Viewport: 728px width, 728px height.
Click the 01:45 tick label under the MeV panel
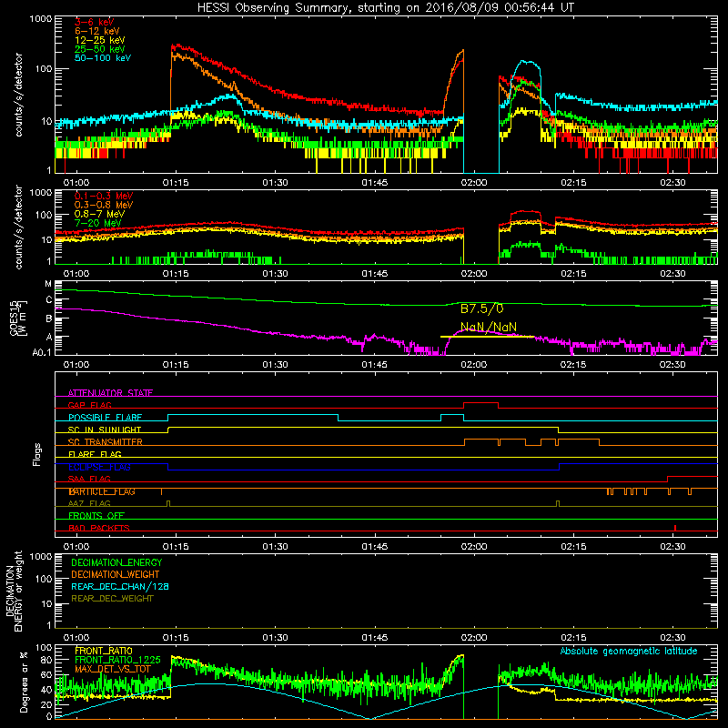coord(375,274)
